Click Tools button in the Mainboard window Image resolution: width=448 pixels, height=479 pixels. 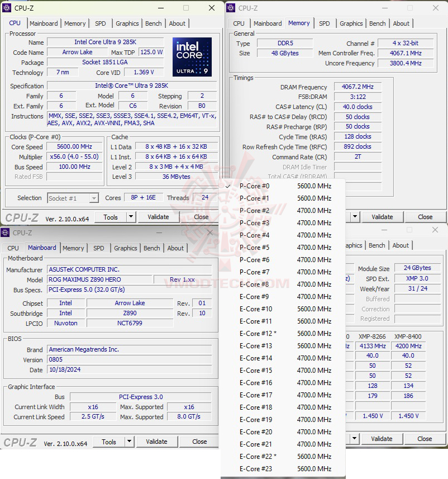pyautogui.click(x=109, y=442)
